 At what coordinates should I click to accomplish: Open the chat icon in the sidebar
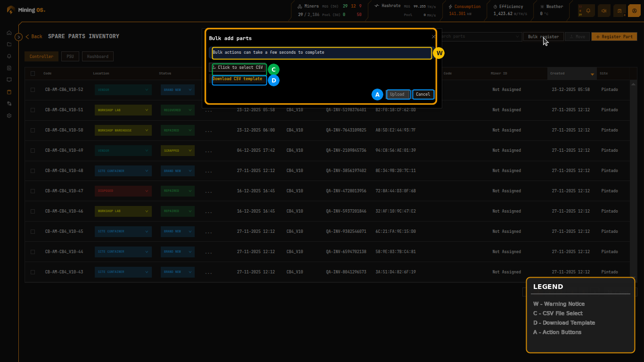pos(8,80)
